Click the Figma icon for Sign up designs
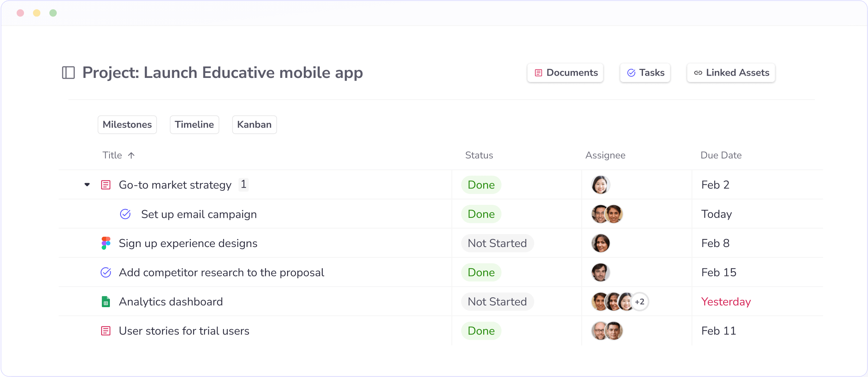This screenshot has width=868, height=377. [x=106, y=243]
